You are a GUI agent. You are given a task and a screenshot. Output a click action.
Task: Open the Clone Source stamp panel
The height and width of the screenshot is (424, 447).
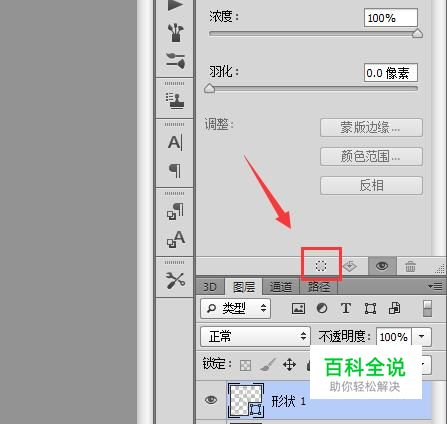[175, 101]
